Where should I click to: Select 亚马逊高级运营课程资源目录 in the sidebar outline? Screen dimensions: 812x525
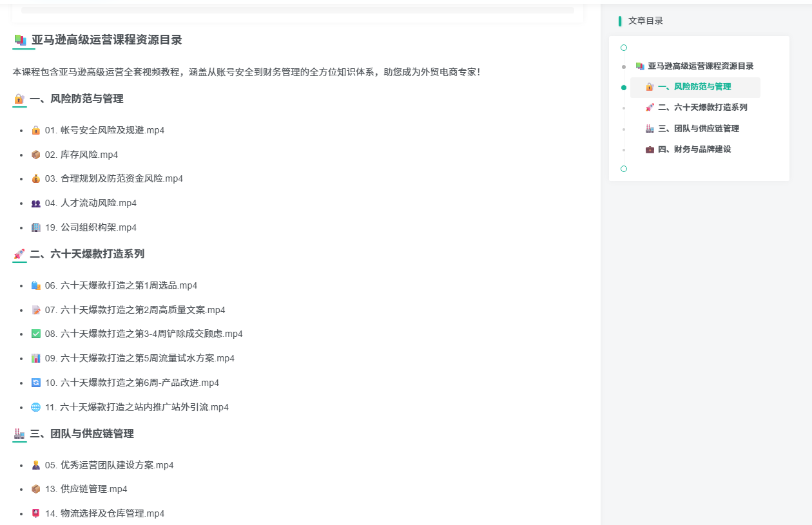(701, 66)
